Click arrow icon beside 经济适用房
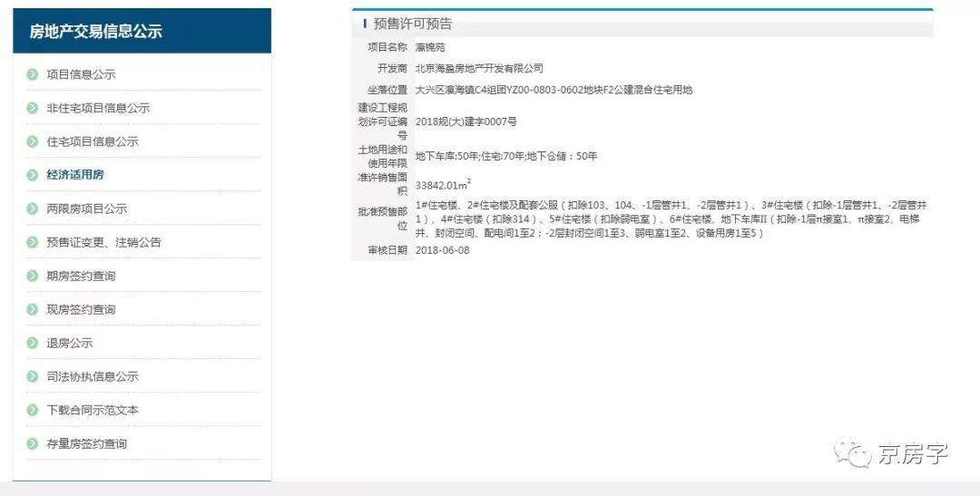The image size is (980, 496). tap(33, 175)
